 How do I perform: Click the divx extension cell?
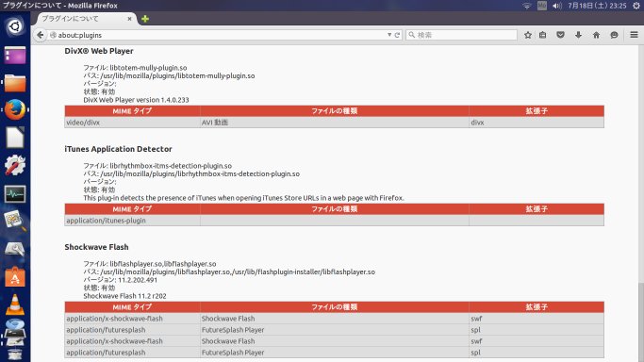click(x=537, y=123)
